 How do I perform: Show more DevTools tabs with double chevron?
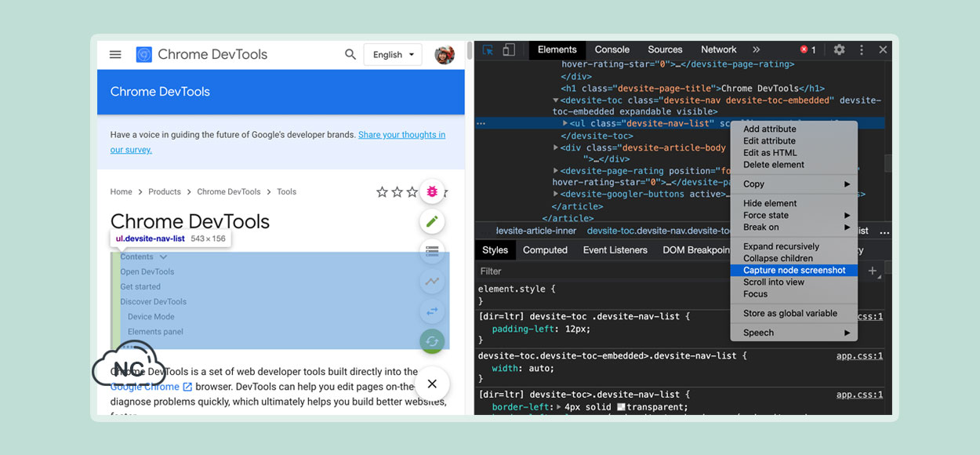click(x=757, y=49)
